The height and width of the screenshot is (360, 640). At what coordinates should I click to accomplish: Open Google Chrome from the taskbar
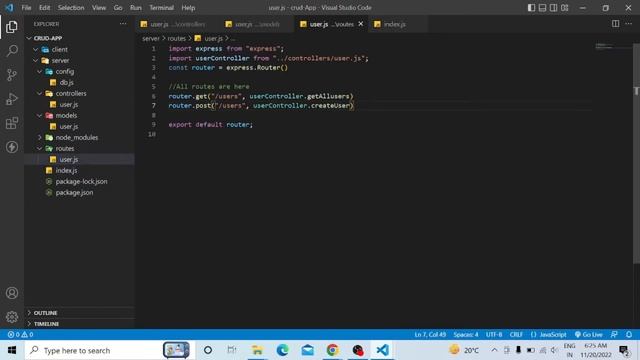[333, 350]
